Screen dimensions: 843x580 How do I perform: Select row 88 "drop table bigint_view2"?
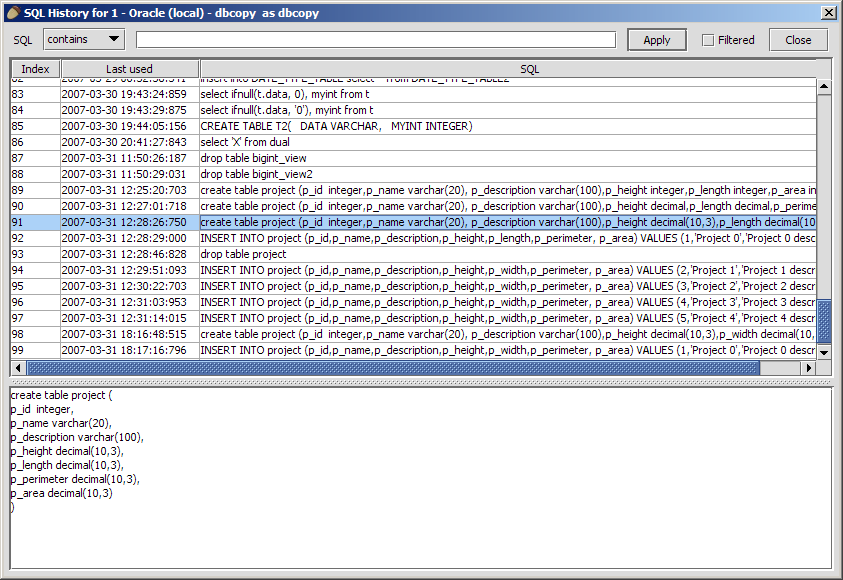tap(300, 174)
